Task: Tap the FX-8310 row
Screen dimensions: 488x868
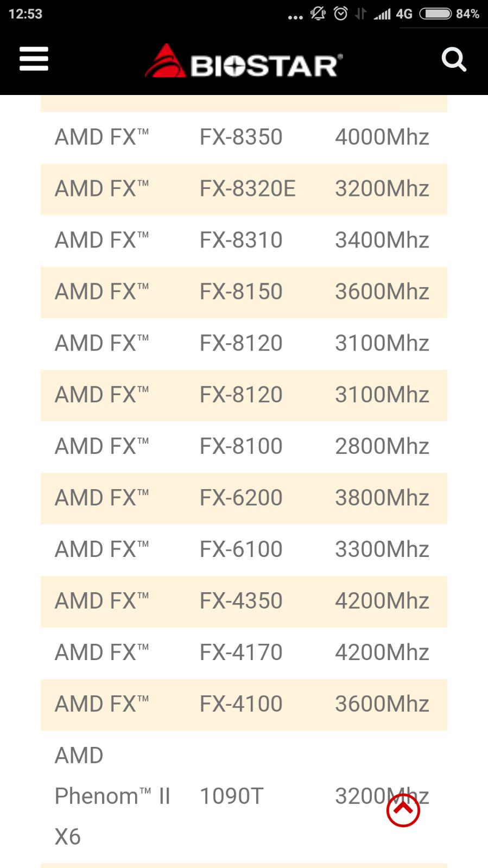Action: click(244, 240)
